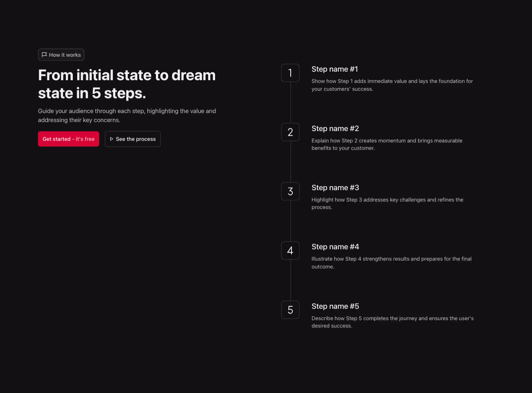Click the description text under Step name #1
532x393 pixels.
[392, 85]
